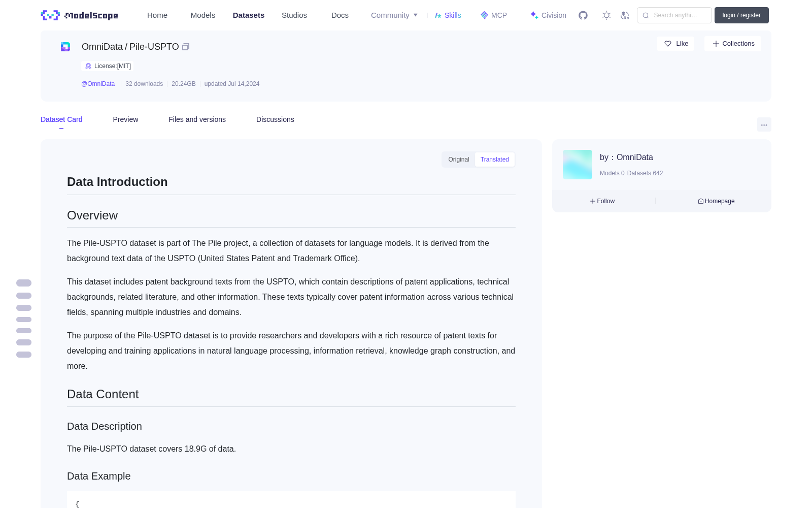
Task: Open the @OmniData profile link
Action: coord(98,84)
